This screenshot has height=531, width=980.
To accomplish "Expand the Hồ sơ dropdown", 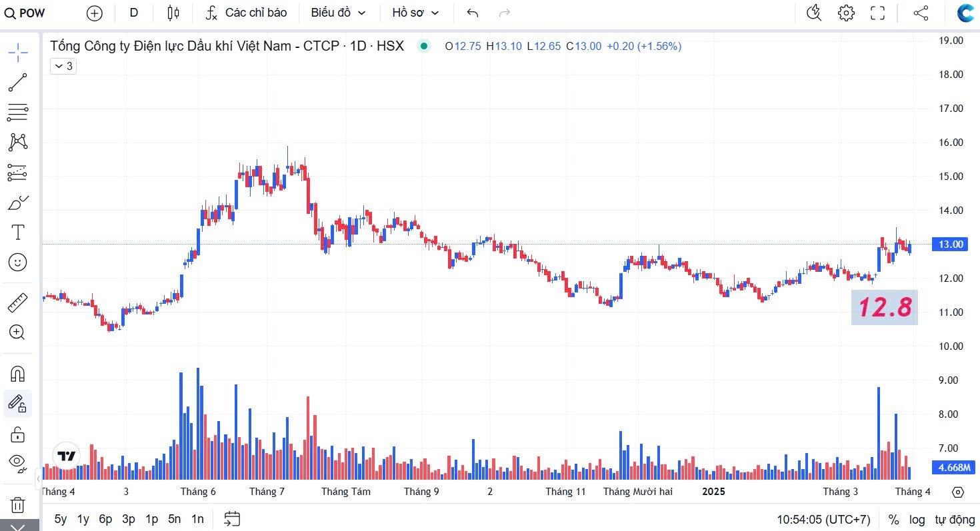I will [x=416, y=13].
